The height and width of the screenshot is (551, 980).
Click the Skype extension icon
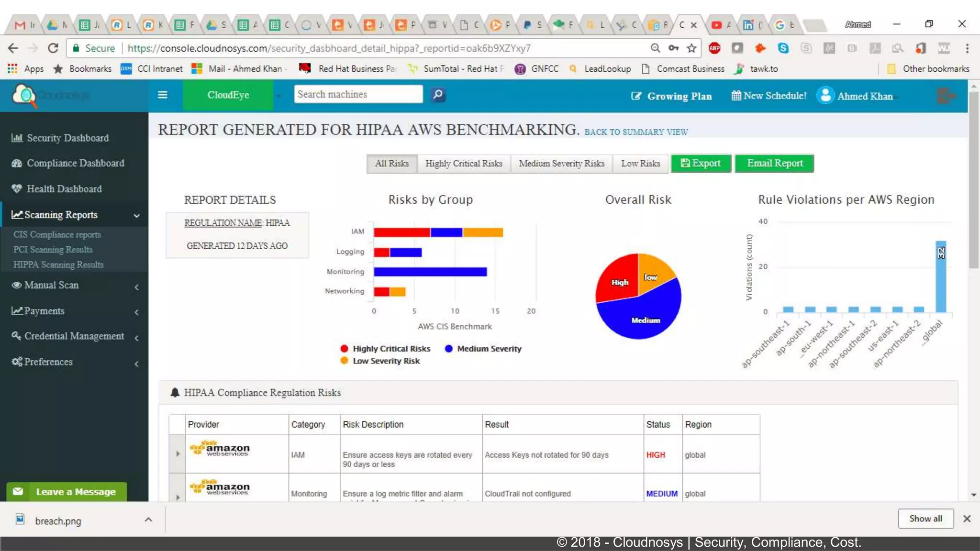(x=783, y=48)
